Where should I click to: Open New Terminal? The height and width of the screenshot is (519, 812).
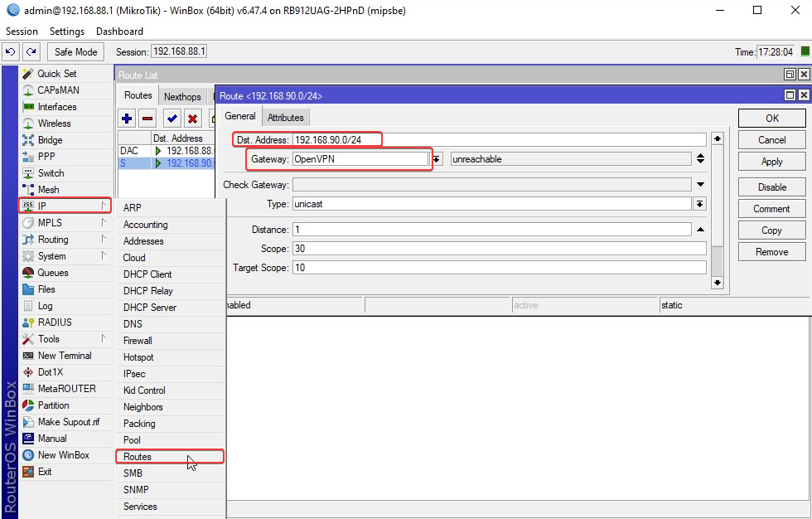pyautogui.click(x=65, y=356)
